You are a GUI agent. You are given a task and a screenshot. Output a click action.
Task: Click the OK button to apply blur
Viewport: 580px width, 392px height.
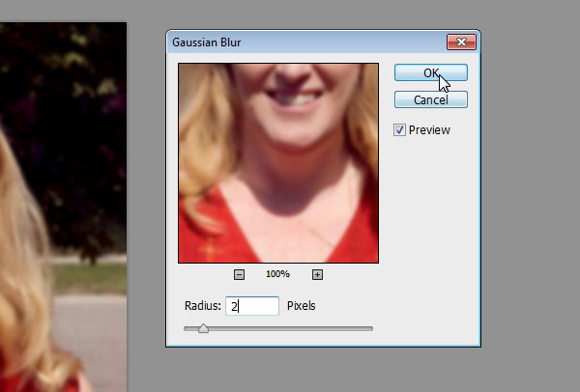(430, 73)
